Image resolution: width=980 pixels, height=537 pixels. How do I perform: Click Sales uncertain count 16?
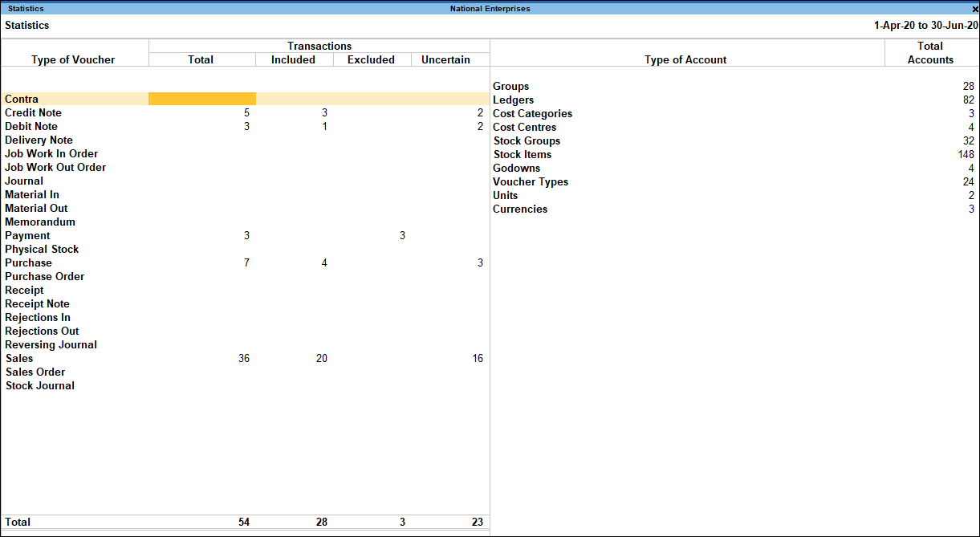pyautogui.click(x=478, y=359)
